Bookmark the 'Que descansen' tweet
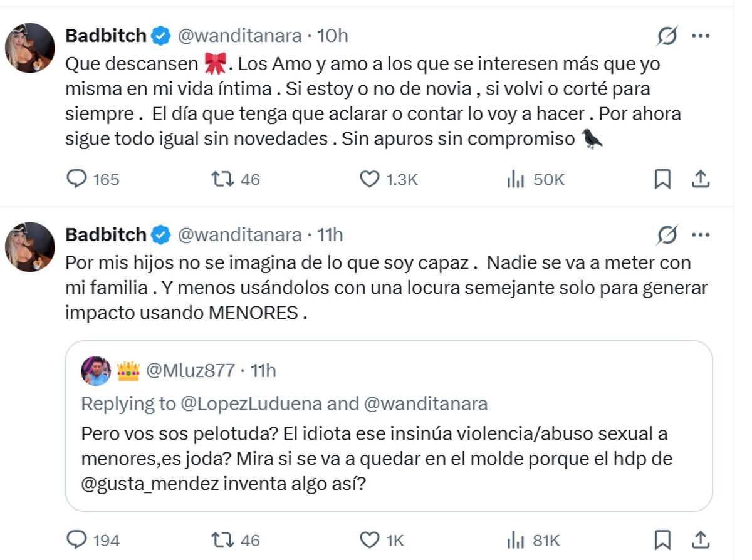This screenshot has height=560, width=752. pyautogui.click(x=662, y=180)
